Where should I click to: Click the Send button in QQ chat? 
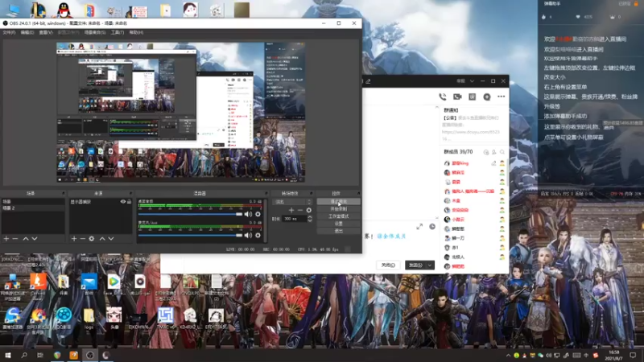click(415, 265)
